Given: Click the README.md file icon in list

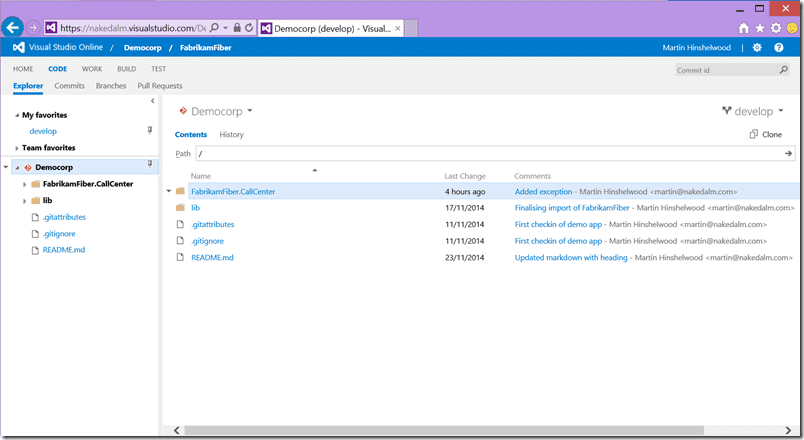Looking at the screenshot, I should 180,257.
